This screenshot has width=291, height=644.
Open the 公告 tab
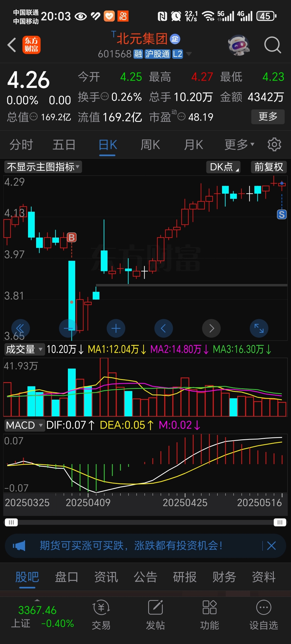pos(145,577)
